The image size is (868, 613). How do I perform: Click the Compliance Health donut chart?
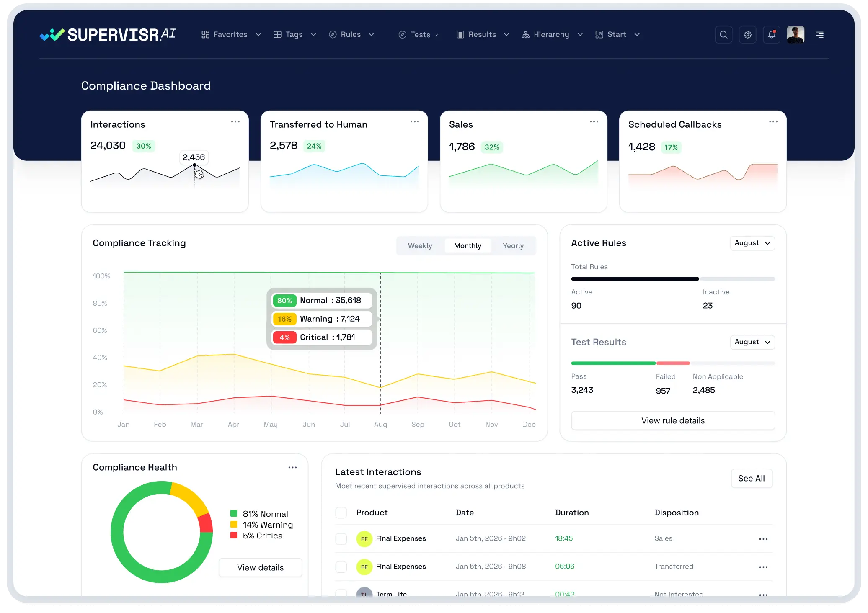161,533
